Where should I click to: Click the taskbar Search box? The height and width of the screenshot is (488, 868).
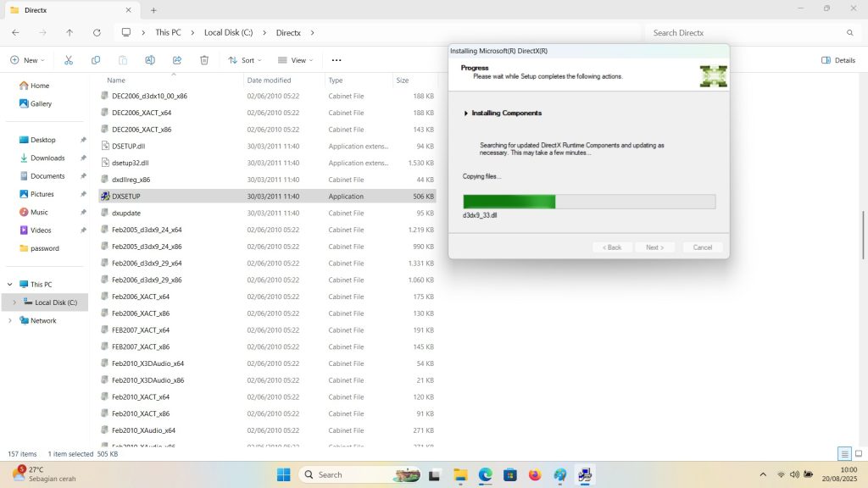pyautogui.click(x=359, y=474)
